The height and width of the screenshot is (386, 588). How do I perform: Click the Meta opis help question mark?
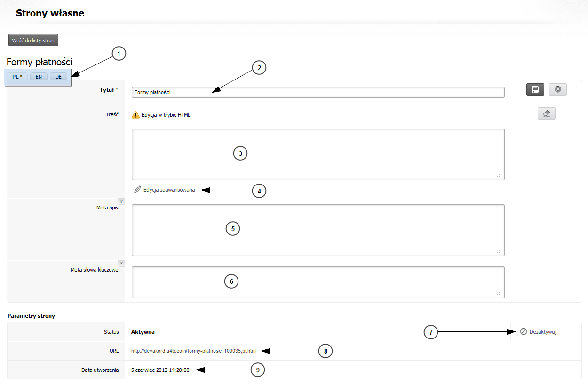click(121, 201)
